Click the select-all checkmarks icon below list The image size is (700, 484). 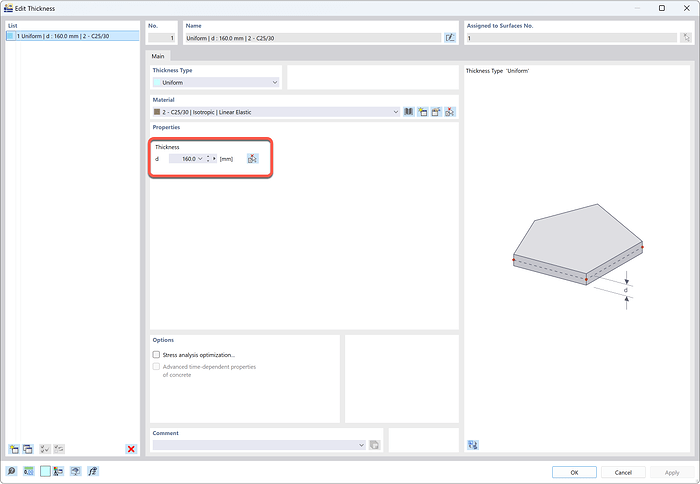pyautogui.click(x=45, y=449)
